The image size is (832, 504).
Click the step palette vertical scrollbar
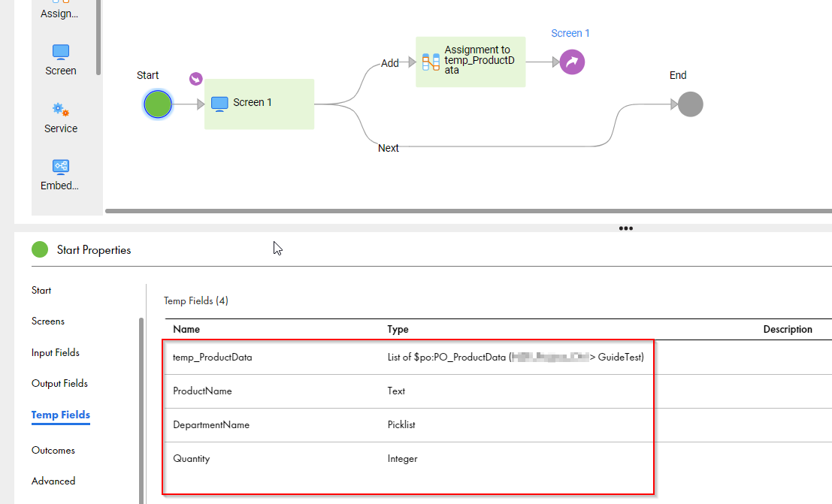click(98, 37)
